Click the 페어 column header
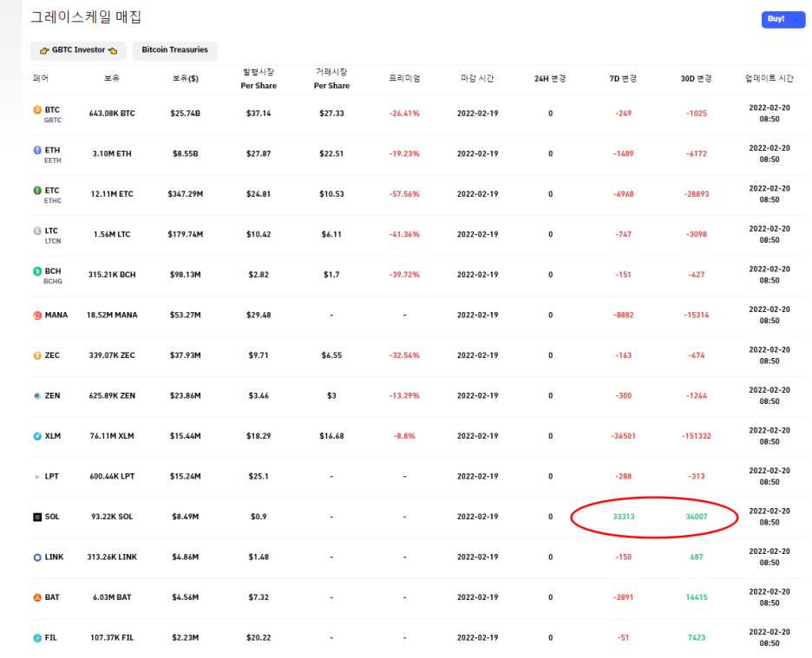Image resolution: width=812 pixels, height=658 pixels. pyautogui.click(x=41, y=78)
